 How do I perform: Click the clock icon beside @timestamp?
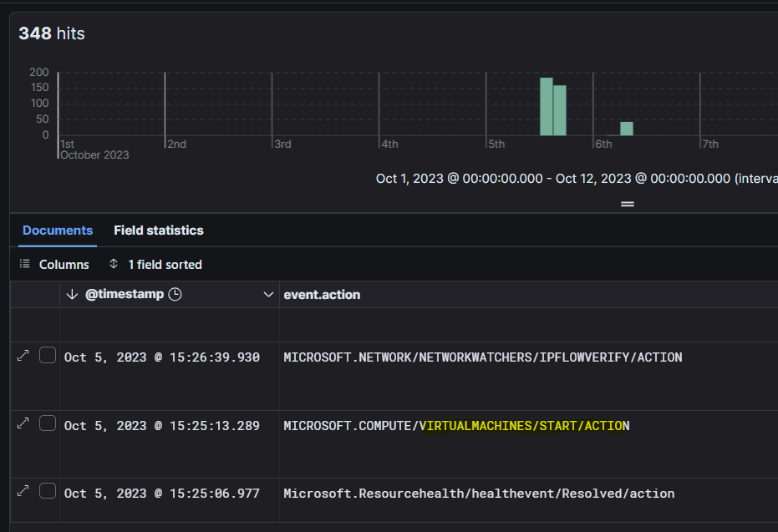[x=175, y=295]
